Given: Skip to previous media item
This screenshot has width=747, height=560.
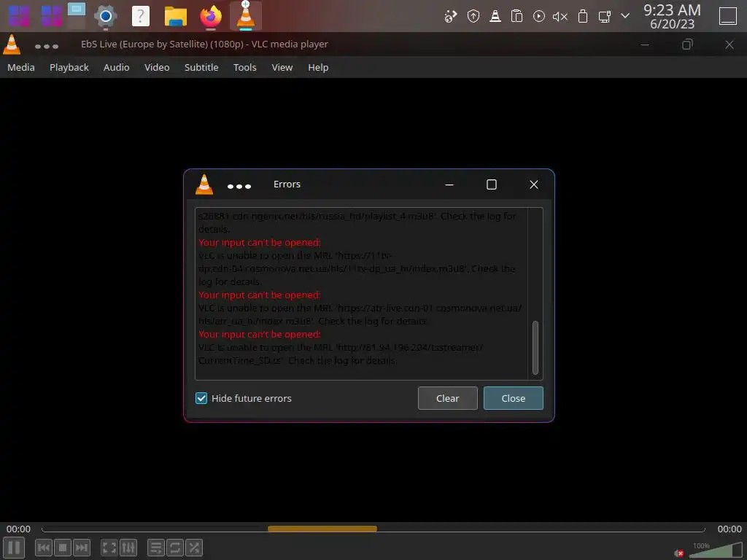Looking at the screenshot, I should tap(43, 548).
